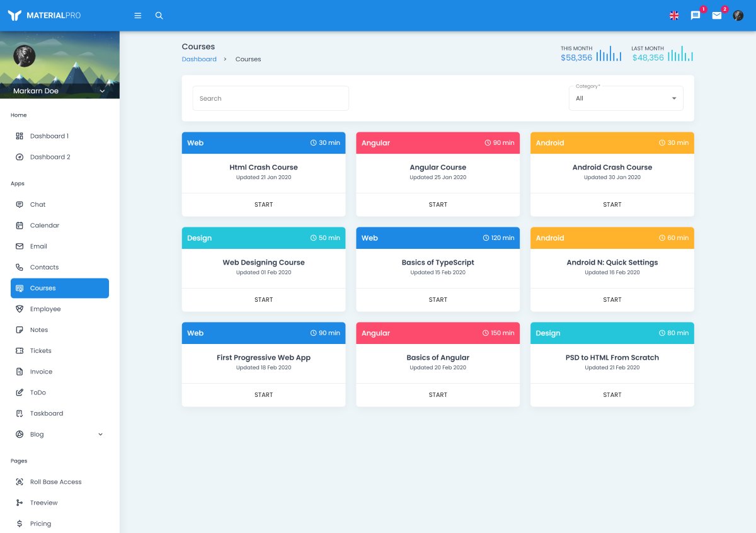Open Calendar from the sidebar
The width and height of the screenshot is (756, 533).
click(x=45, y=226)
